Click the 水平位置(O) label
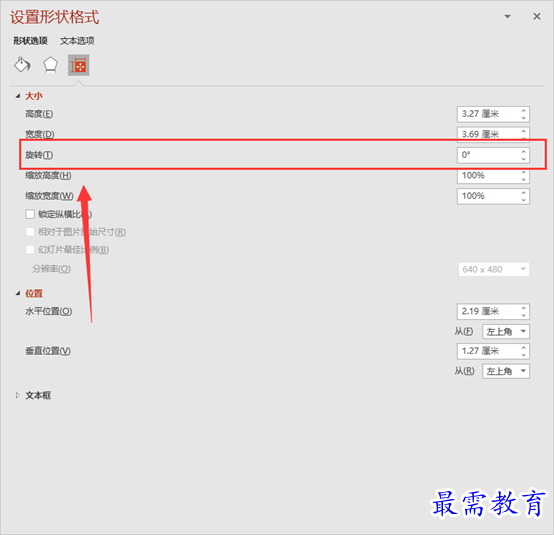Image resolution: width=554 pixels, height=535 pixels. tap(49, 311)
